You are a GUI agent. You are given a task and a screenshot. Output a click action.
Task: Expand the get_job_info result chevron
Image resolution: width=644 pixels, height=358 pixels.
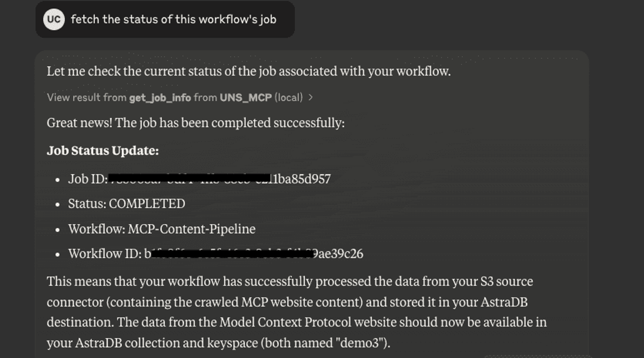[x=311, y=98]
